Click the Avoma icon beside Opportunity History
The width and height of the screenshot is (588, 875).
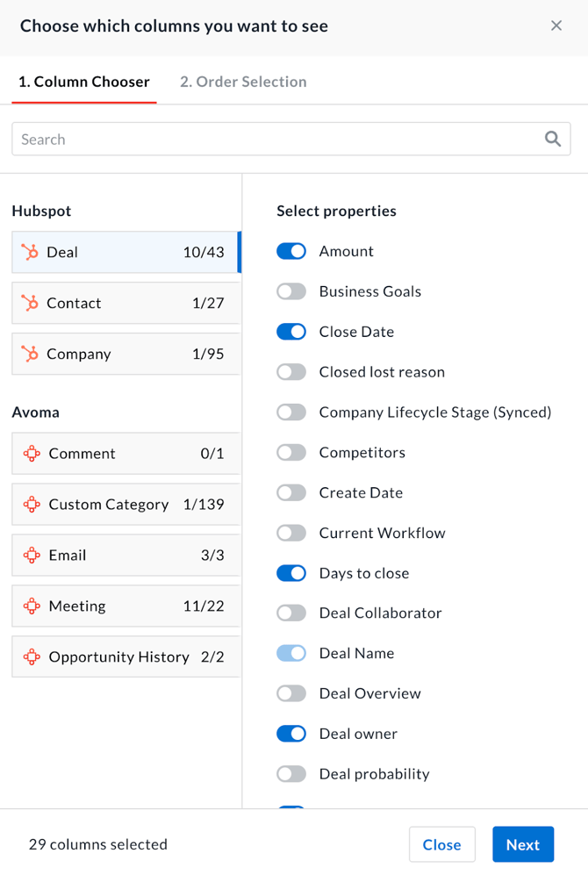point(32,657)
